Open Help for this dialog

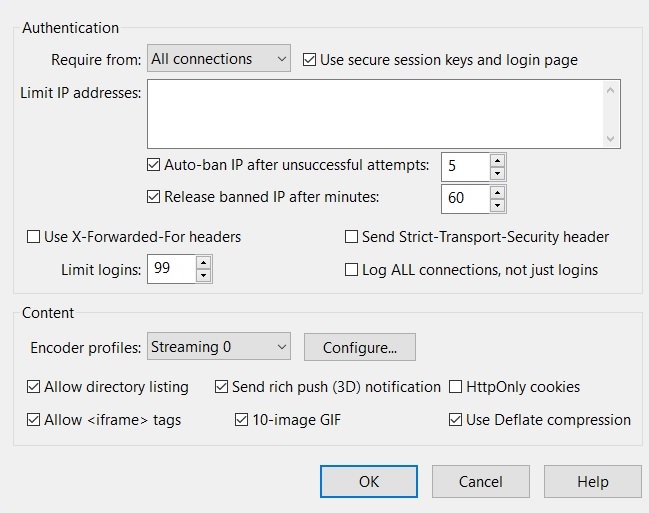(x=592, y=481)
